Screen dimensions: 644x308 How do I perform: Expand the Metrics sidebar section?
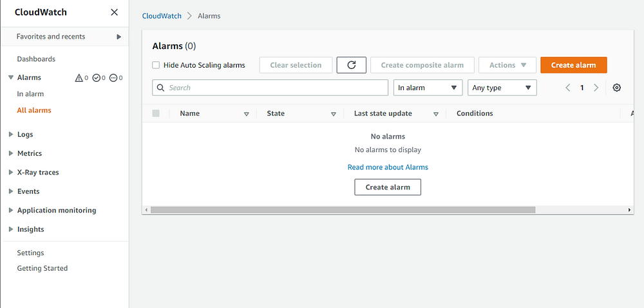point(11,153)
